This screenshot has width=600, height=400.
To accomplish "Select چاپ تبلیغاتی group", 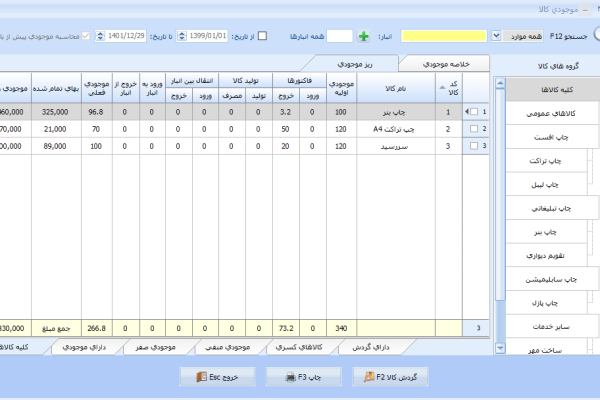I will (x=552, y=208).
